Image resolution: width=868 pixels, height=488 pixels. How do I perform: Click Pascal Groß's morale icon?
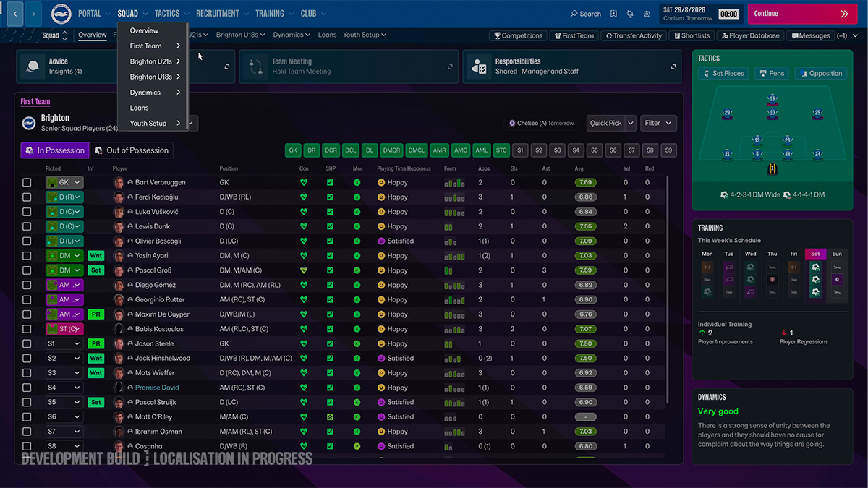[357, 270]
